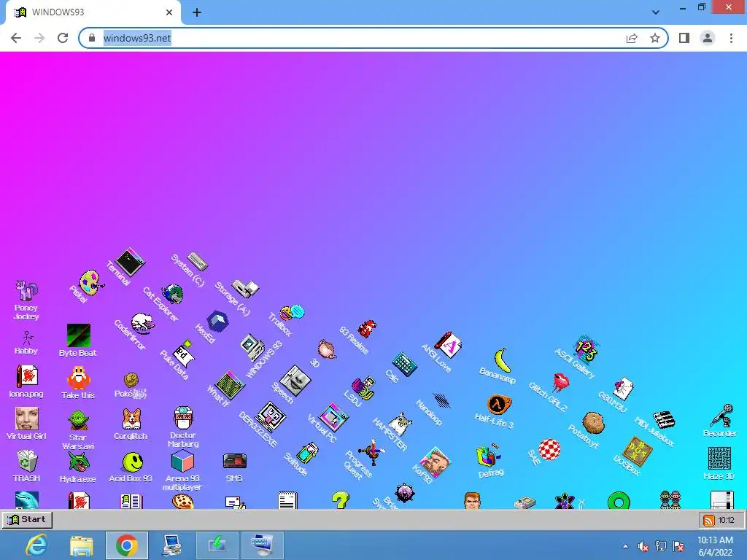Open the G80.M3U playlist icon
The height and width of the screenshot is (560, 747).
pos(623,389)
